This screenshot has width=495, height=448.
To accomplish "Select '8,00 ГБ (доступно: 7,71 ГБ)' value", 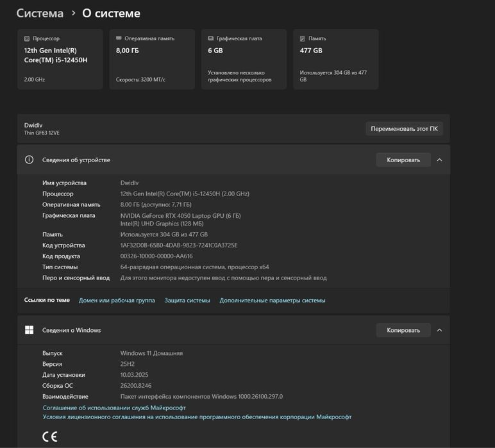I will tap(156, 204).
